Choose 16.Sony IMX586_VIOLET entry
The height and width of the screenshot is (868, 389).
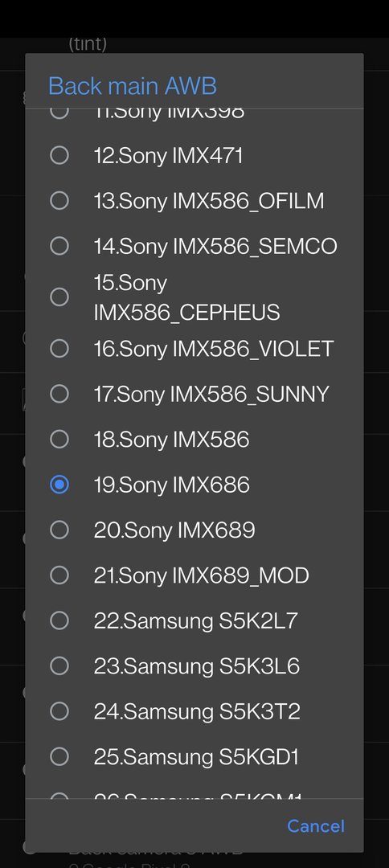[194, 349]
